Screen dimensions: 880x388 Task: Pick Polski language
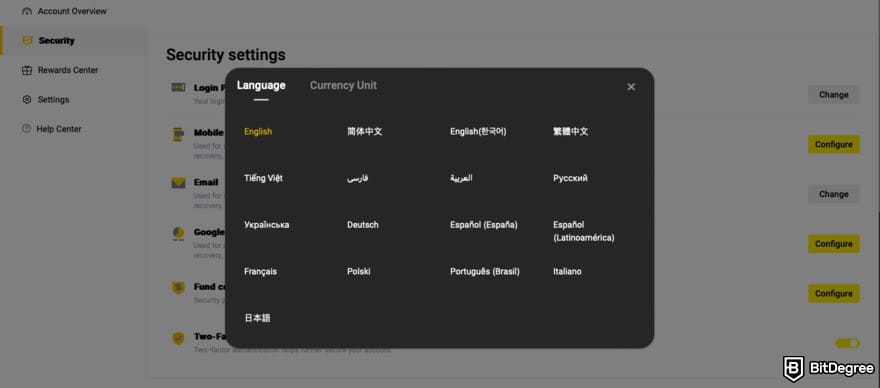coord(359,271)
